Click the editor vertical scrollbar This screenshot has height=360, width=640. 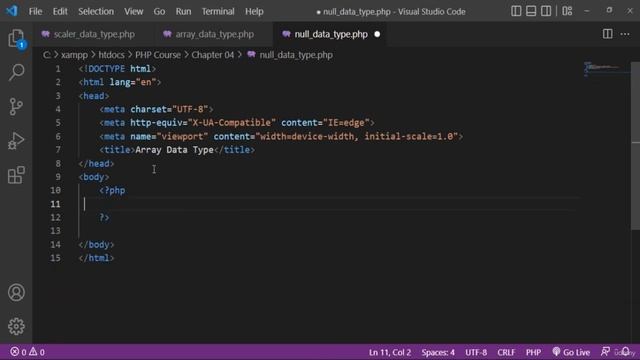(x=635, y=146)
